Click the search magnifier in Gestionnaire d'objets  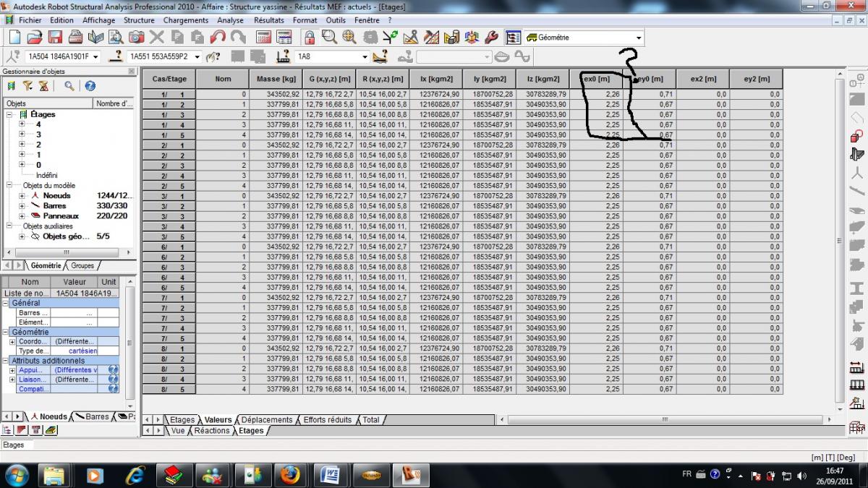[x=69, y=86]
